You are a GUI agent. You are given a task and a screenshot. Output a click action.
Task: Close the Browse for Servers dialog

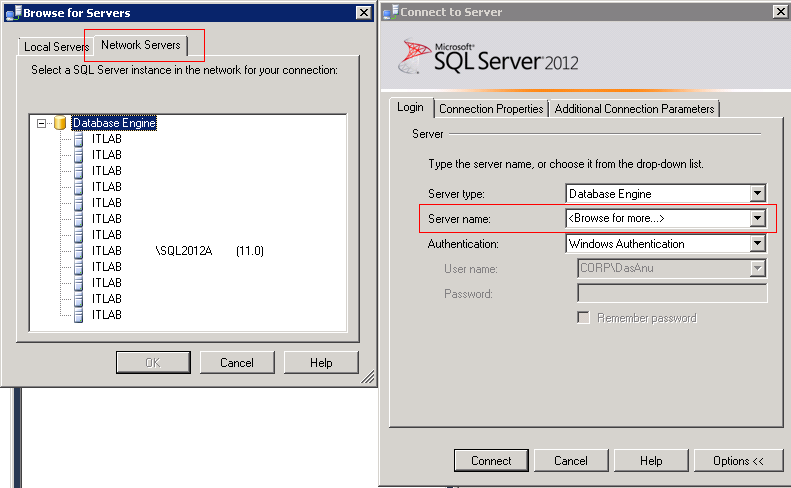363,12
